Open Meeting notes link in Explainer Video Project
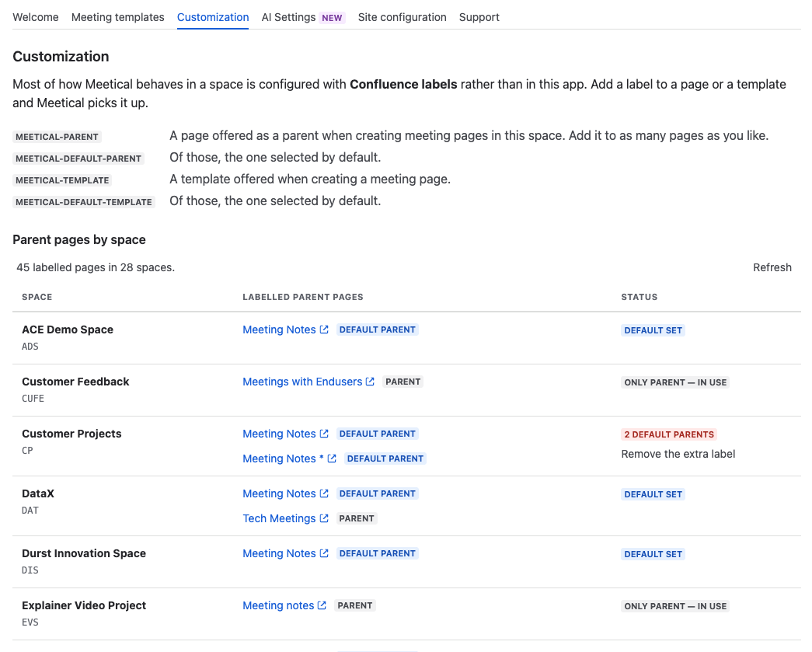This screenshot has height=652, width=812. [x=278, y=605]
